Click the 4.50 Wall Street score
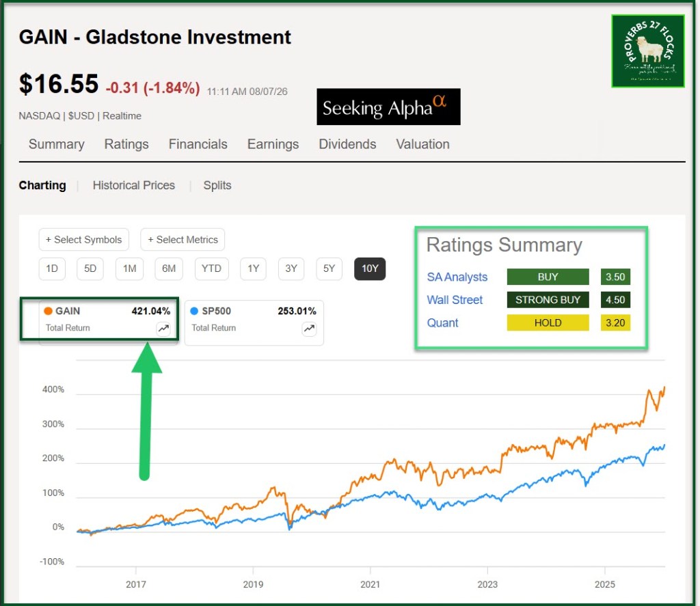Image resolution: width=700 pixels, height=606 pixels. point(615,299)
